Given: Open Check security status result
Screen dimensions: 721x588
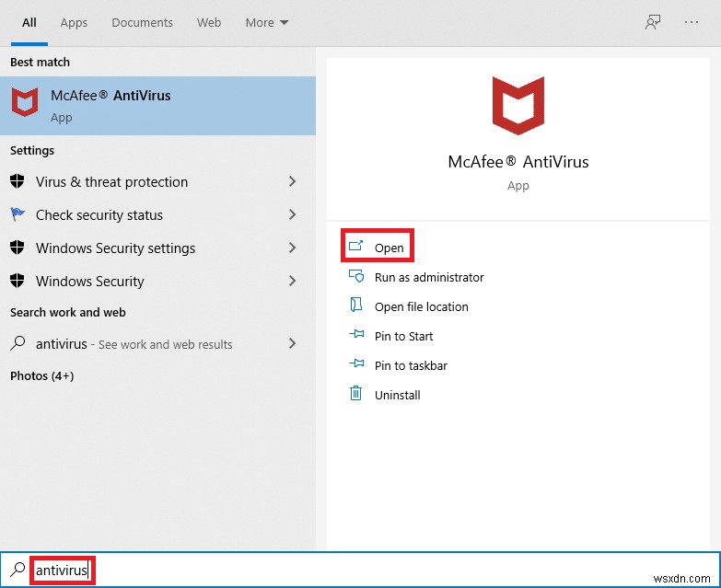Looking at the screenshot, I should 157,214.
